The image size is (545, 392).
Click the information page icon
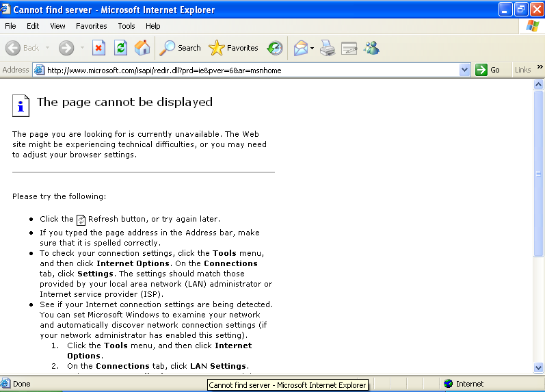click(x=21, y=105)
